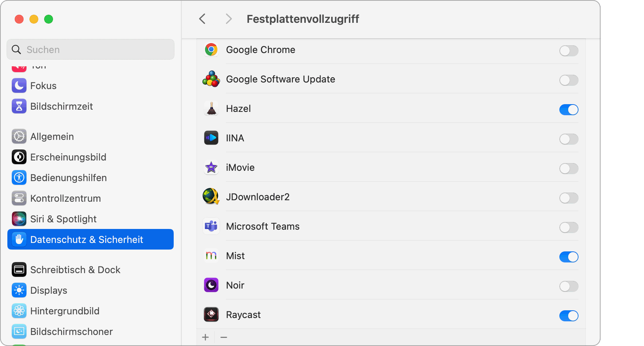Turn off the Mist access switch

pyautogui.click(x=569, y=257)
